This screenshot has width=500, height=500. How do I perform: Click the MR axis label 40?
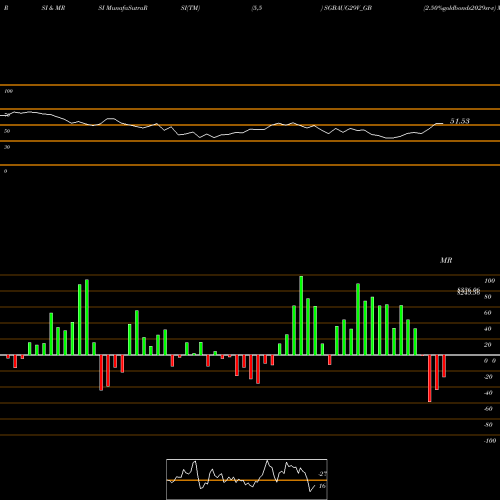(x=488, y=329)
